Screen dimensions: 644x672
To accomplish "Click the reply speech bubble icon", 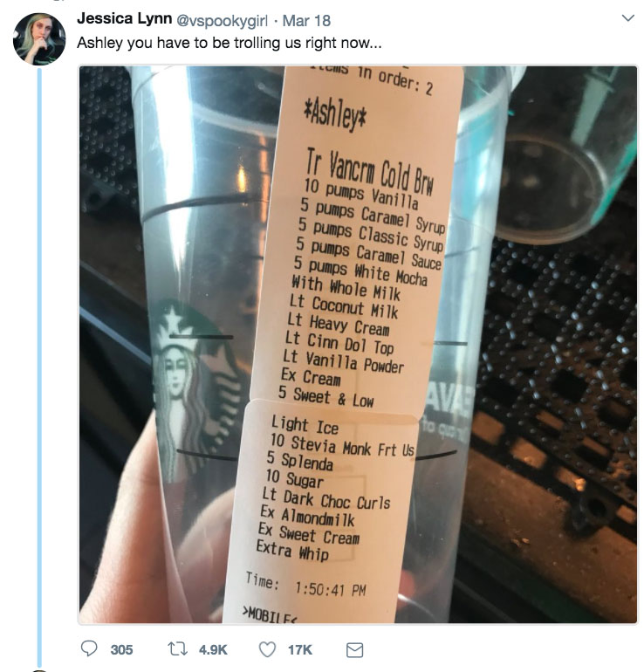I will pos(88,649).
